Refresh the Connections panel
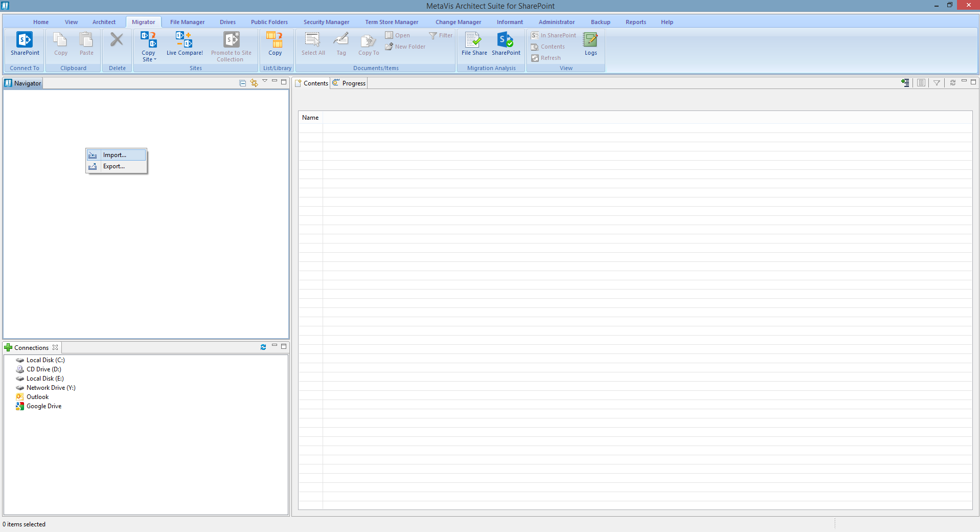This screenshot has height=532, width=980. pyautogui.click(x=263, y=347)
